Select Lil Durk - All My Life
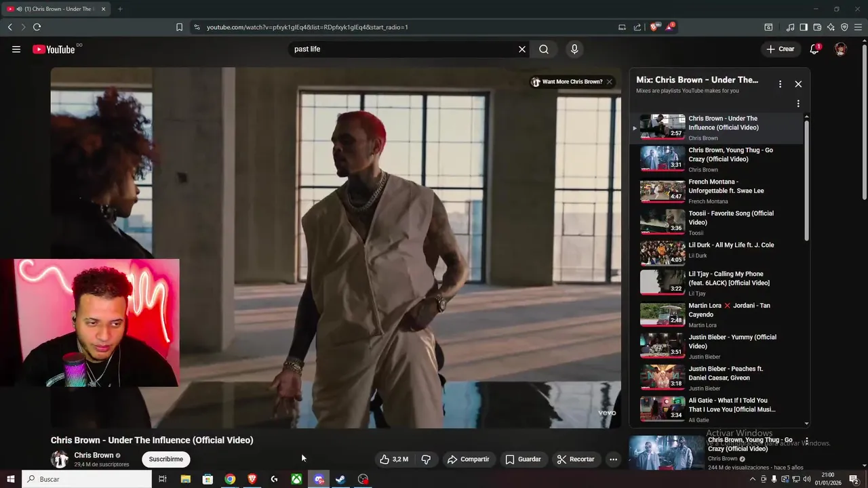The width and height of the screenshot is (868, 488). (715, 253)
